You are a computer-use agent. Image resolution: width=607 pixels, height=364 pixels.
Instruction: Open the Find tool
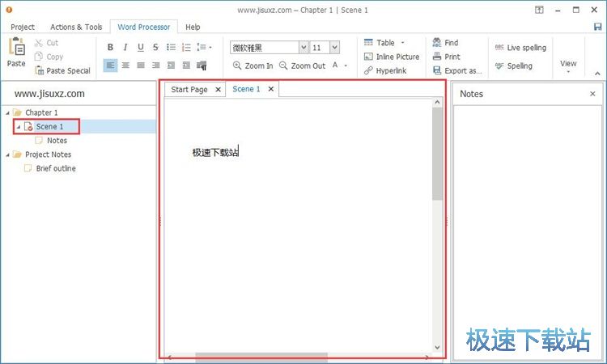pos(446,43)
